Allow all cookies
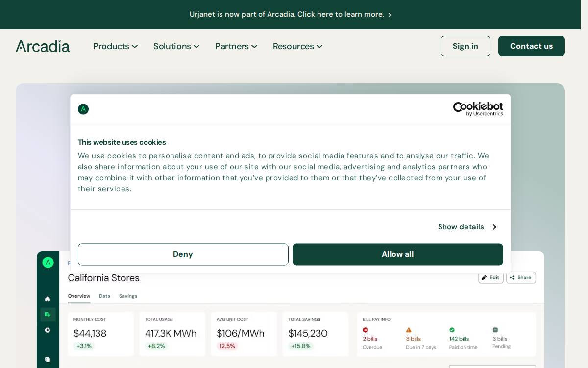The height and width of the screenshot is (368, 588). click(398, 255)
